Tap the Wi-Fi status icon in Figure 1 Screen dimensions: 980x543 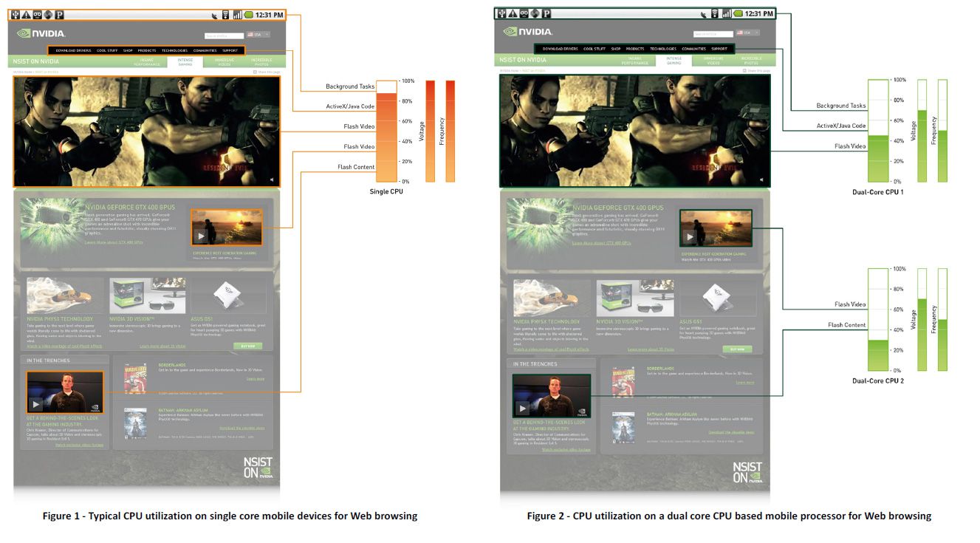pyautogui.click(x=225, y=15)
